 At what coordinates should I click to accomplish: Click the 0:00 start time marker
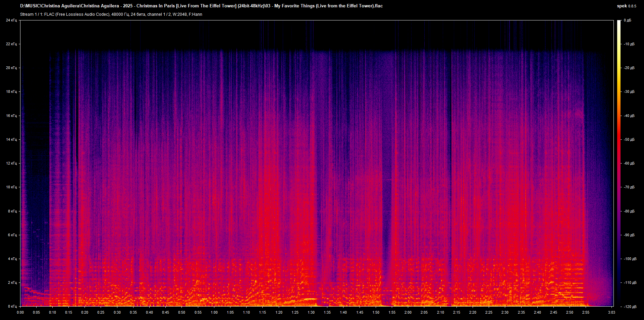point(20,312)
